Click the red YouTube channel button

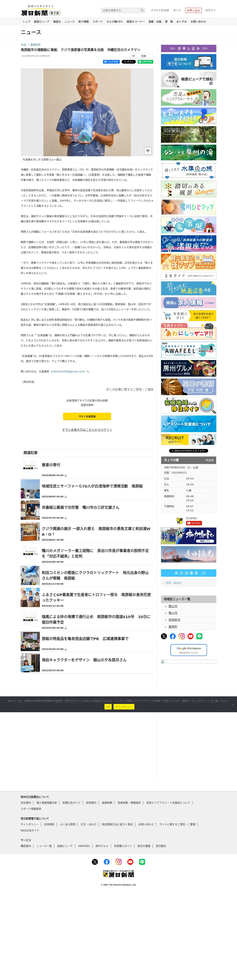pyautogui.click(x=194, y=523)
